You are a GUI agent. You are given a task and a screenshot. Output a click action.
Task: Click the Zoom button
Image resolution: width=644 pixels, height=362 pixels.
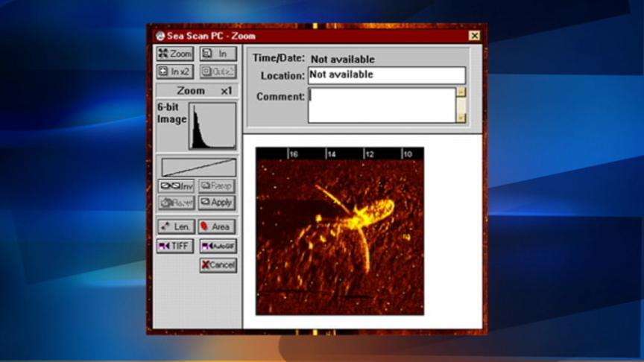175,54
